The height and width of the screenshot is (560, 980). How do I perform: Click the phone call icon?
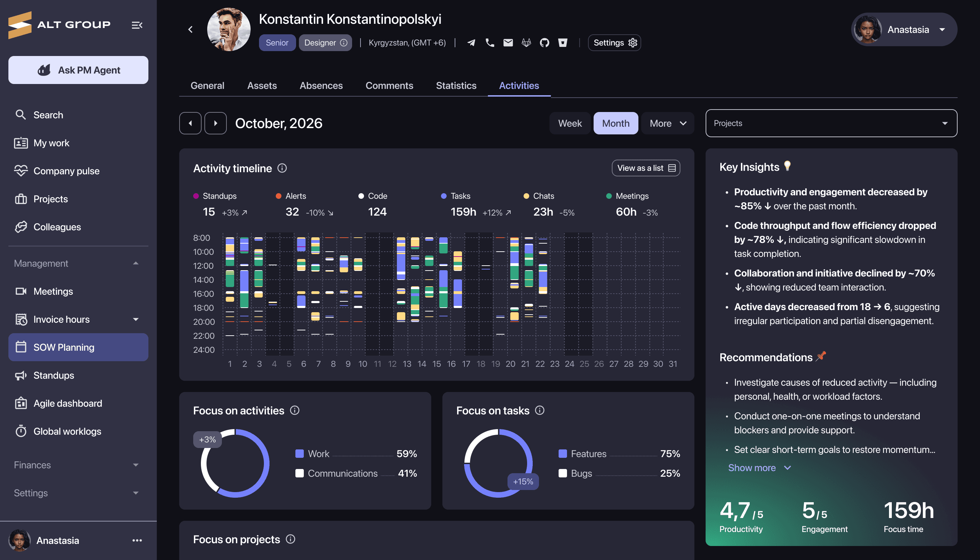[x=490, y=43]
